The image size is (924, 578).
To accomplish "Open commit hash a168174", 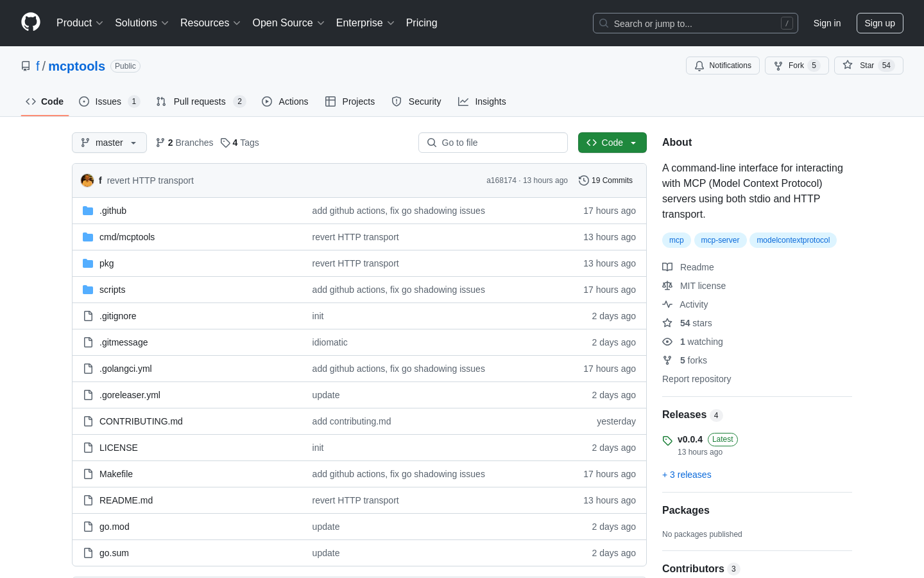I will [x=501, y=180].
